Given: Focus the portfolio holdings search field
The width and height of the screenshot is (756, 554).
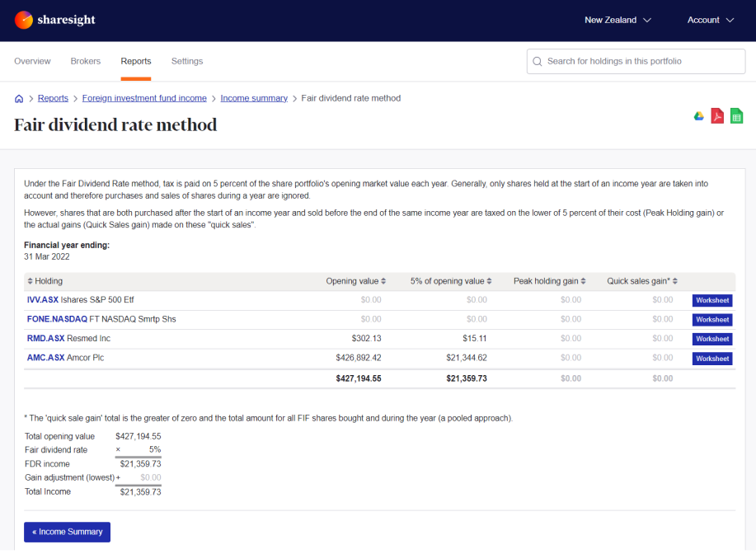Looking at the screenshot, I should pyautogui.click(x=636, y=61).
